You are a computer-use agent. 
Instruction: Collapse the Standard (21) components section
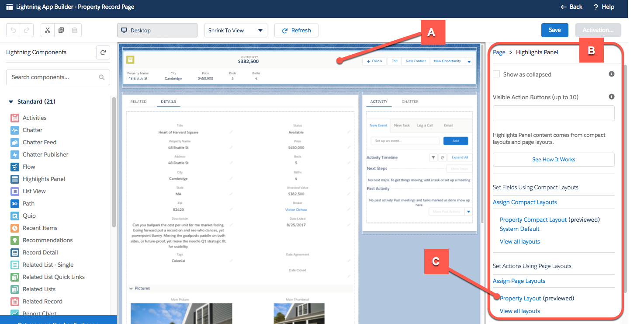[11, 101]
